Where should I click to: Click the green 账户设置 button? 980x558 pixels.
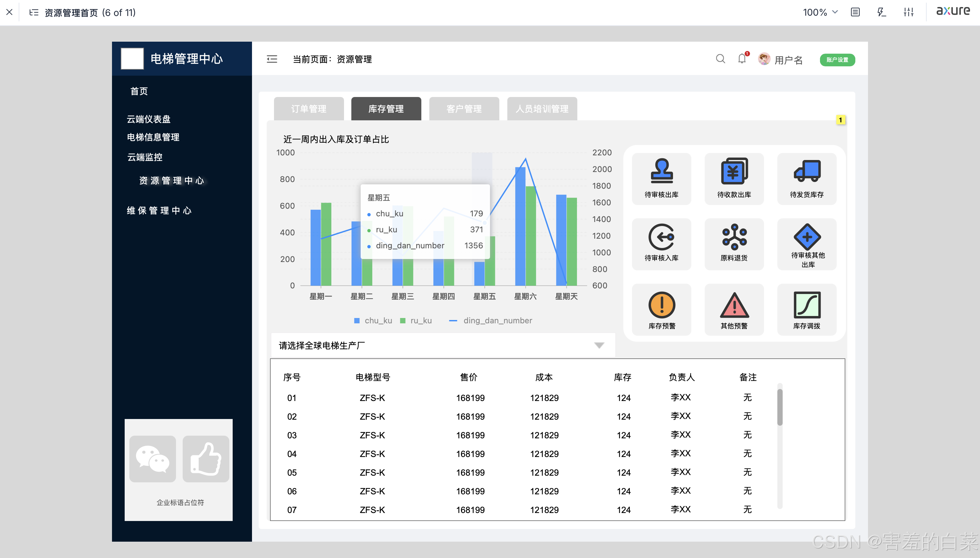[837, 60]
